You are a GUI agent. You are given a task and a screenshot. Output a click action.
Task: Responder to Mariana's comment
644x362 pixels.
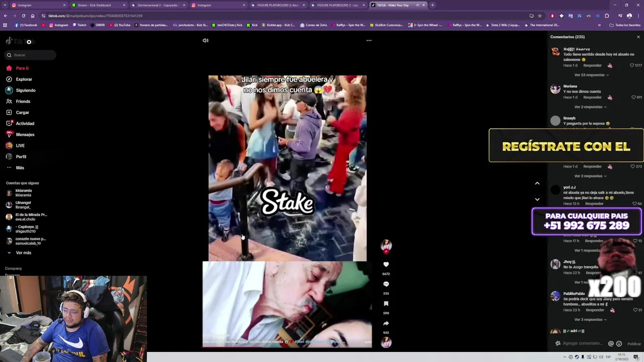pos(592,98)
